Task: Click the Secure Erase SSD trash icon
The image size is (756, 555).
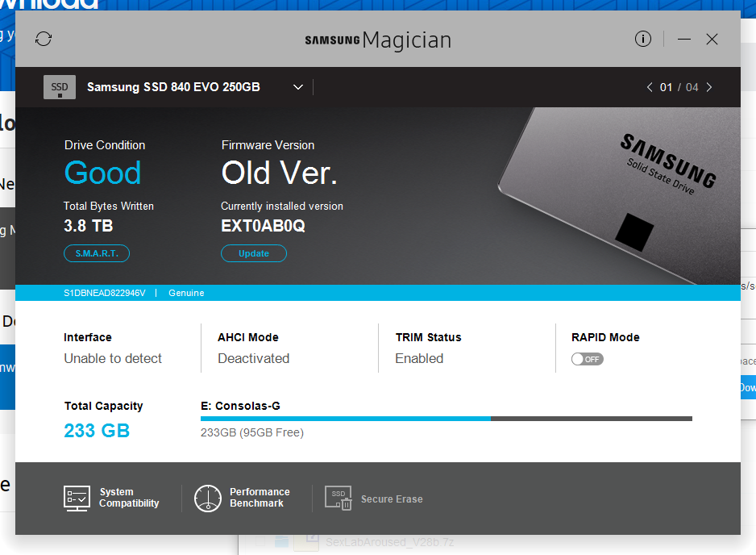Action: point(338,498)
